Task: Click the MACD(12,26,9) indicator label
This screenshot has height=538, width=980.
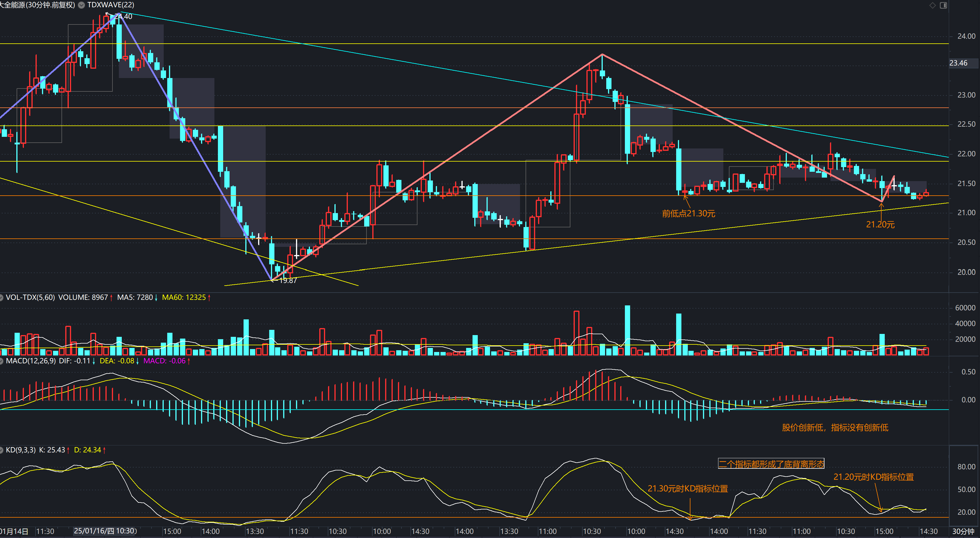Action: (x=30, y=361)
